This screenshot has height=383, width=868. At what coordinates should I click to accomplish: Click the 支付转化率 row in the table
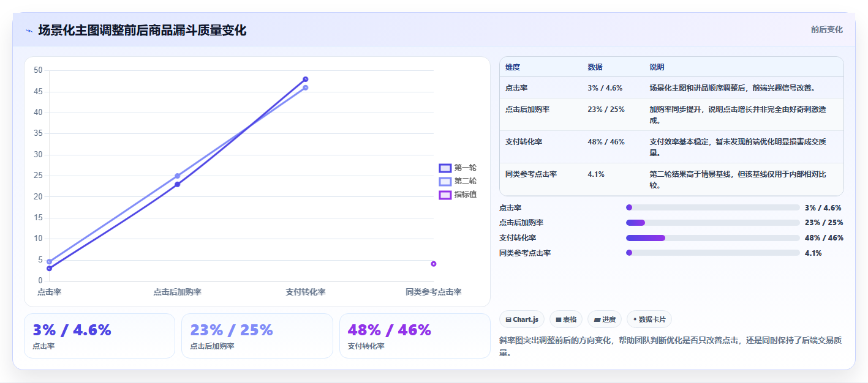671,147
